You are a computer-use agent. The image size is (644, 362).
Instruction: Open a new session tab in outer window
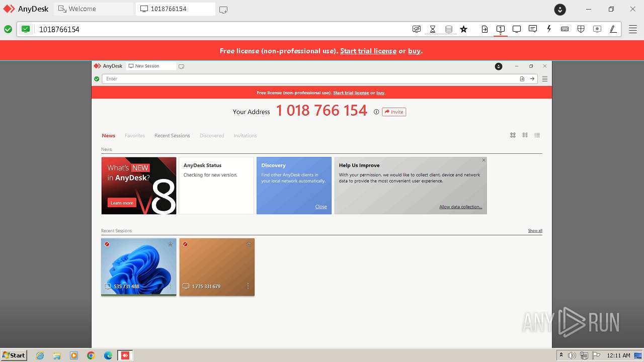(223, 10)
